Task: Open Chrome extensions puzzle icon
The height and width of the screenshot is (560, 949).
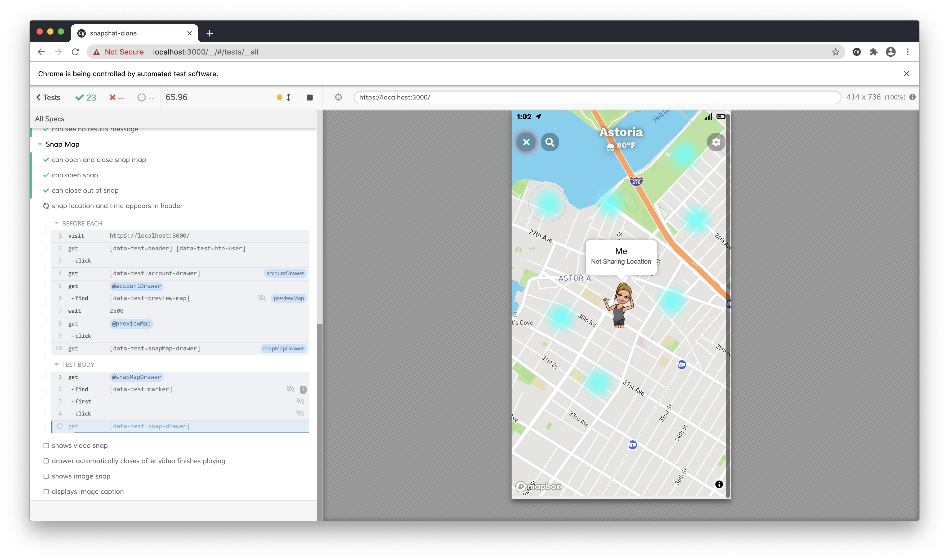Action: coord(874,52)
